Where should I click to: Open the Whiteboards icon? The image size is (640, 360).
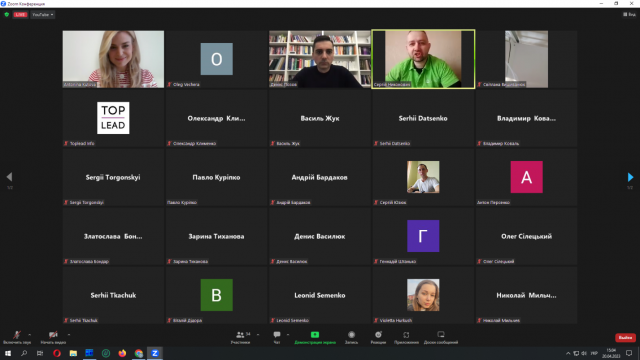tap(441, 337)
